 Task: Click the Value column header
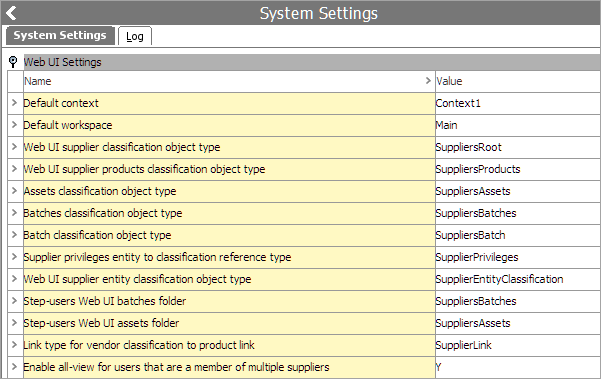pos(517,81)
